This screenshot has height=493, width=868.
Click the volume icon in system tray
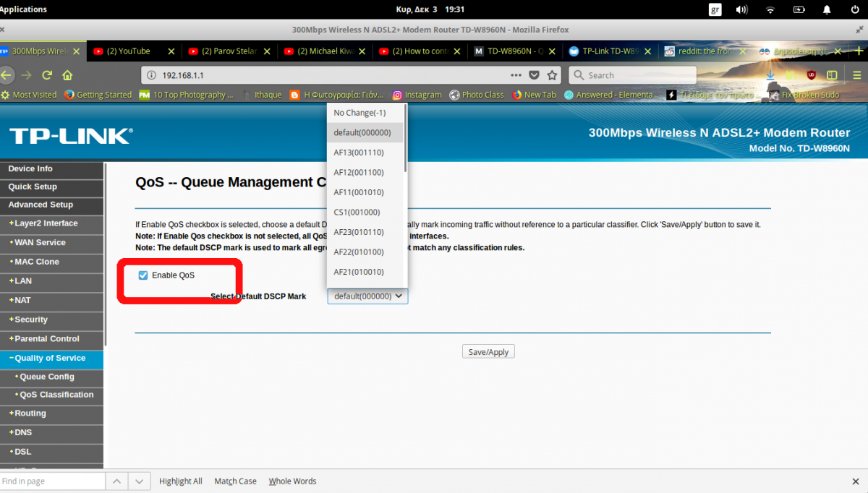point(741,9)
